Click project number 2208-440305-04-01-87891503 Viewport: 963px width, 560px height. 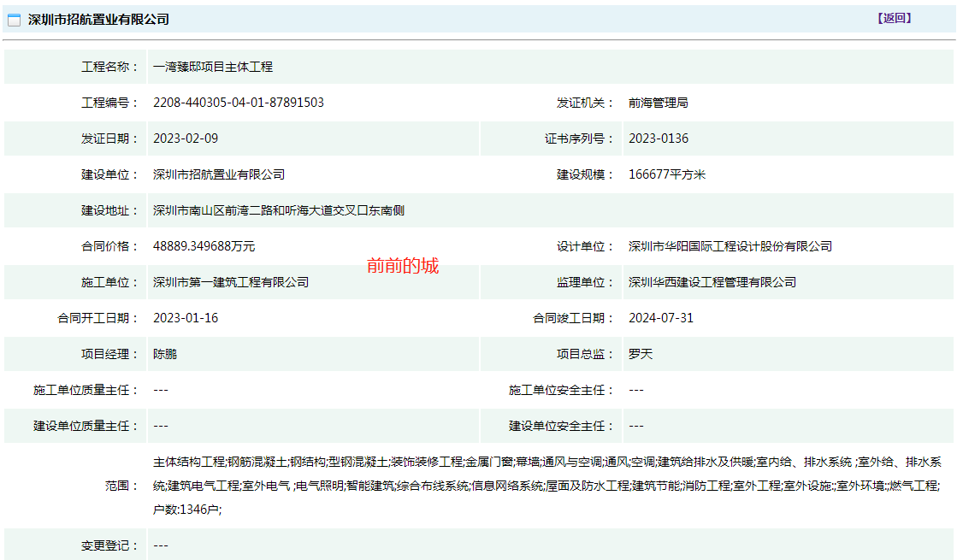pos(239,103)
